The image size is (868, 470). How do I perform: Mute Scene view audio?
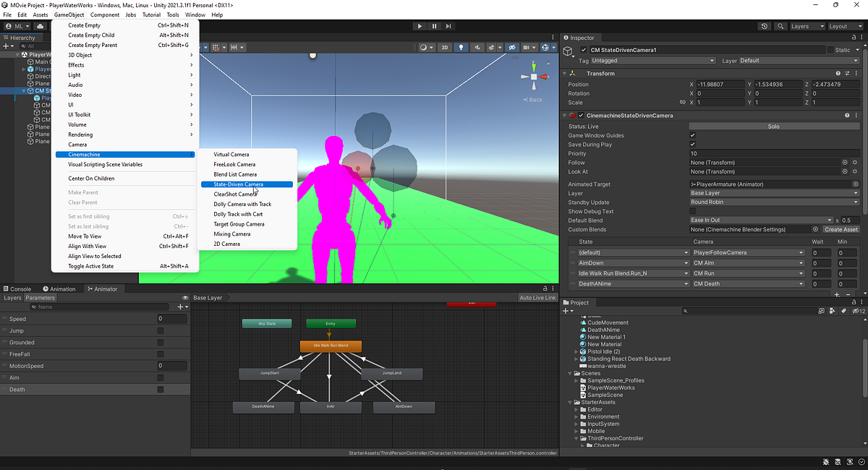click(478, 47)
